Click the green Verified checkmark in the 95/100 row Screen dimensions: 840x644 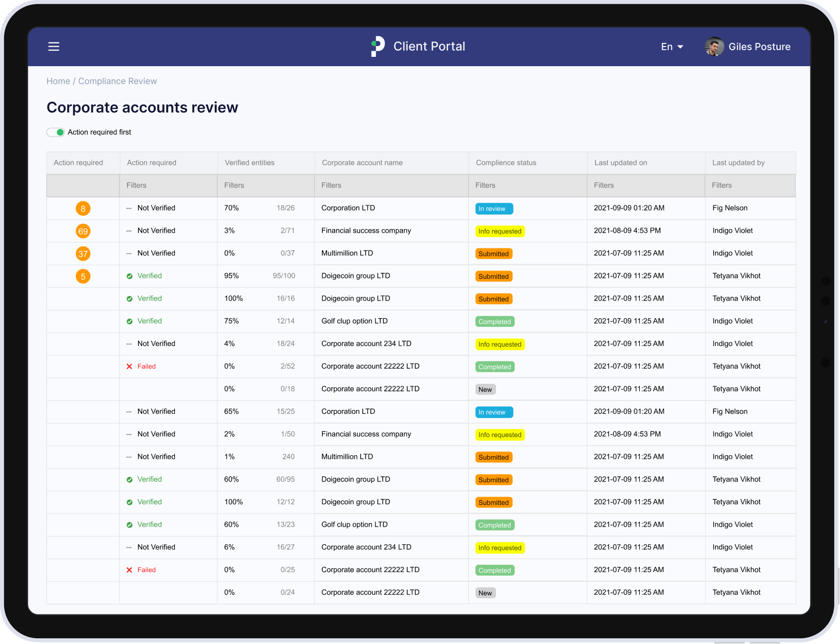click(129, 276)
